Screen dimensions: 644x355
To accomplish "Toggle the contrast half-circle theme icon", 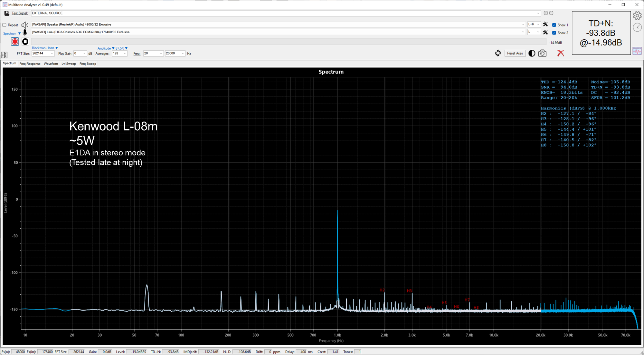I will [532, 53].
